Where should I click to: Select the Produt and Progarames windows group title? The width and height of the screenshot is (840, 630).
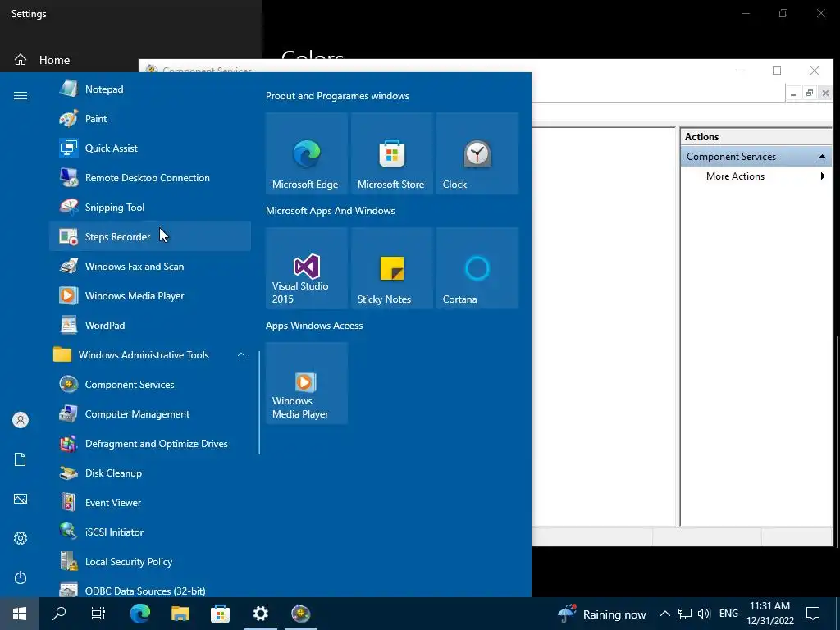[x=337, y=96]
